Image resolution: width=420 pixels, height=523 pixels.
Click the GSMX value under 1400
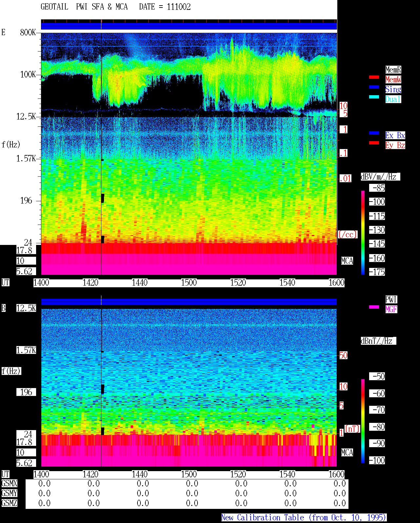click(44, 484)
